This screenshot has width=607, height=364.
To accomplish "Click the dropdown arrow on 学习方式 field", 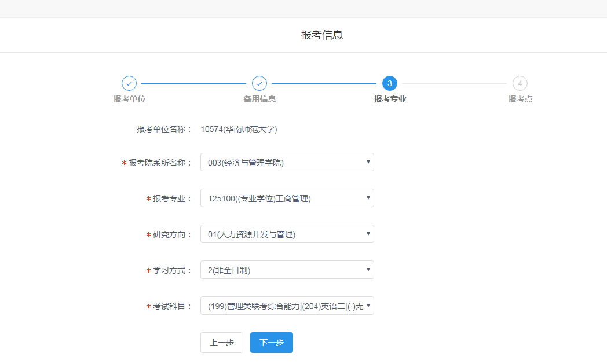I will point(367,269).
